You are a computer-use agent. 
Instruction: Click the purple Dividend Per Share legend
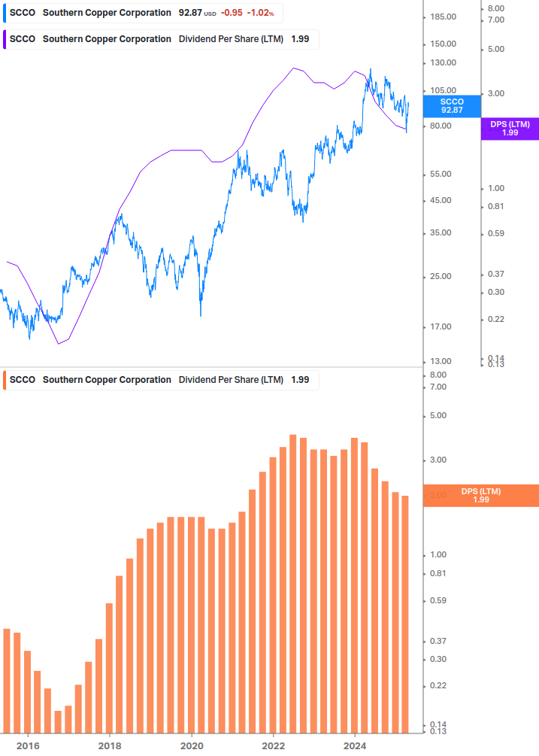(161, 40)
